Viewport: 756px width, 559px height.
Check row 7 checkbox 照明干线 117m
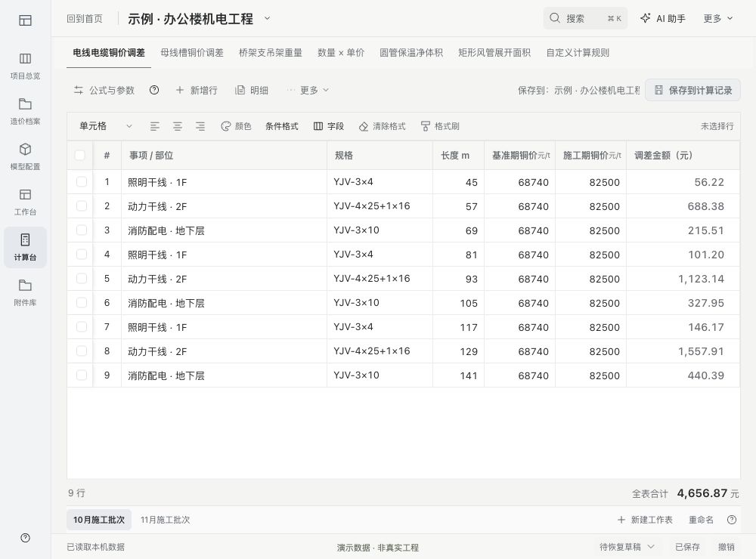coord(82,327)
